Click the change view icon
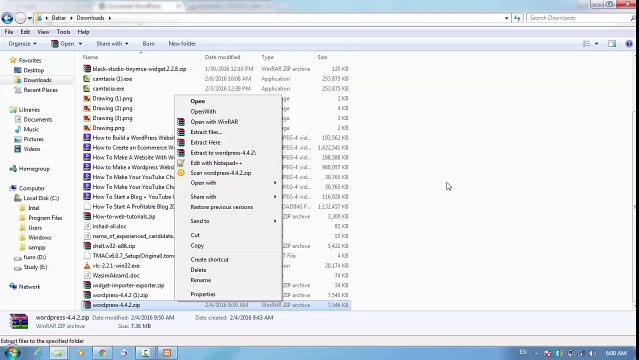 click(586, 44)
